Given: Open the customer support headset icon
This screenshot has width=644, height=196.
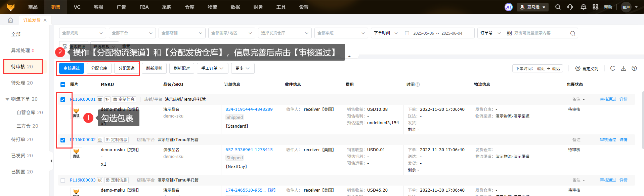Looking at the screenshot, I should pos(570,7).
